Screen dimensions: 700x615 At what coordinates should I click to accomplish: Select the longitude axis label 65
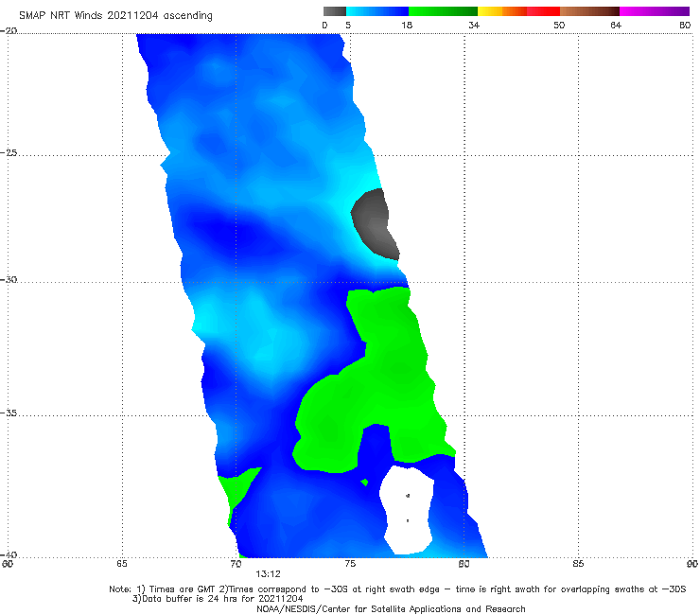[122, 564]
